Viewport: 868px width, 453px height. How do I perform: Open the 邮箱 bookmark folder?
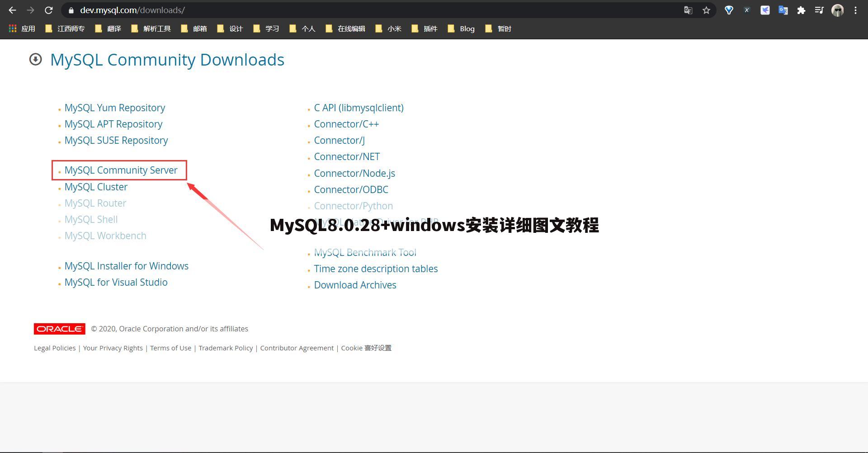[x=194, y=28]
